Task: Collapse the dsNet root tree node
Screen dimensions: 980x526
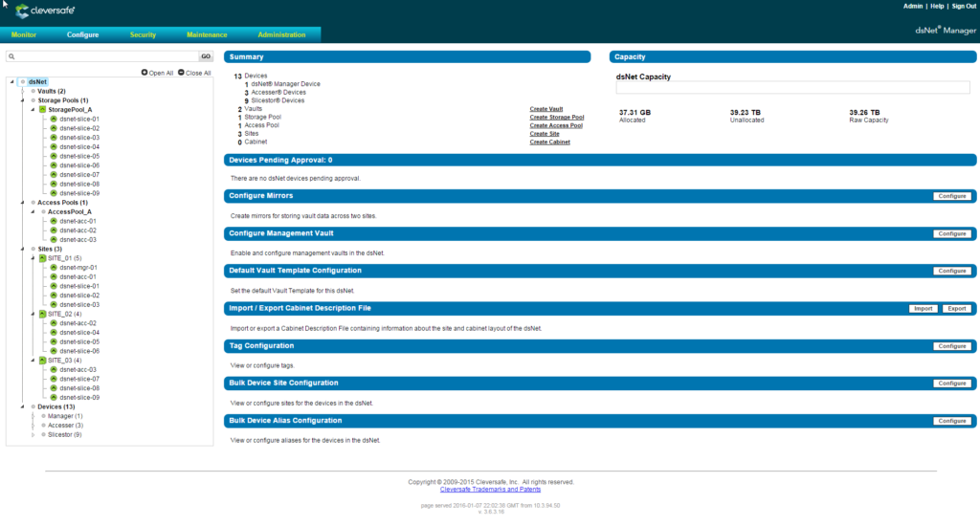Action: point(11,82)
